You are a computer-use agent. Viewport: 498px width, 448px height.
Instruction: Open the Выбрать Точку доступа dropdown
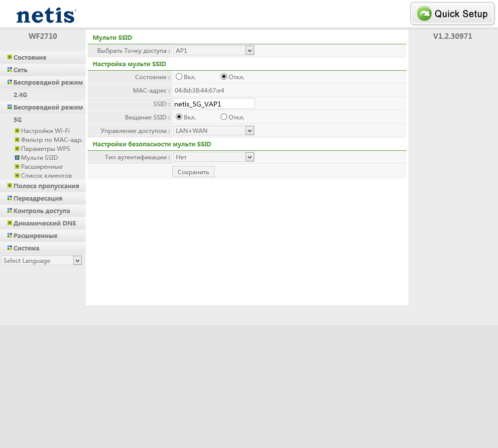click(x=214, y=50)
